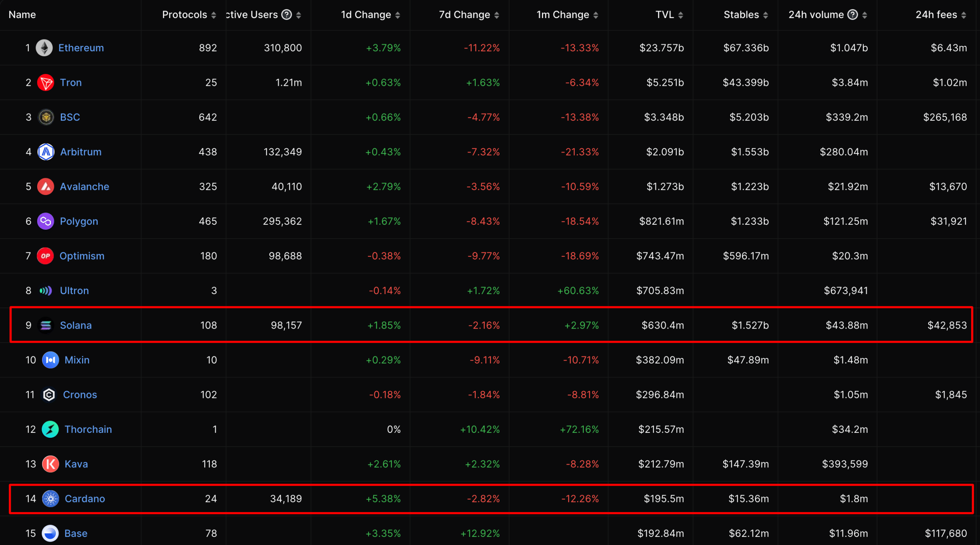Screen dimensions: 980x545
Task: Open the Avalanche chain link
Action: point(85,187)
